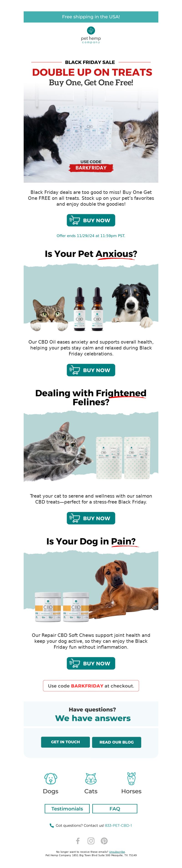The height and width of the screenshot is (868, 182).
Task: Click the Unsubscribe link
Action: coord(117,852)
